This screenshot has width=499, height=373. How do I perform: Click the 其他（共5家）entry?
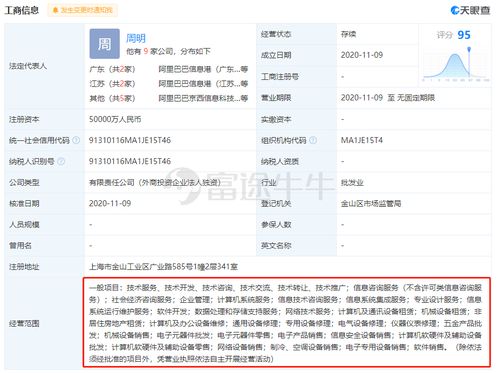[x=112, y=98]
